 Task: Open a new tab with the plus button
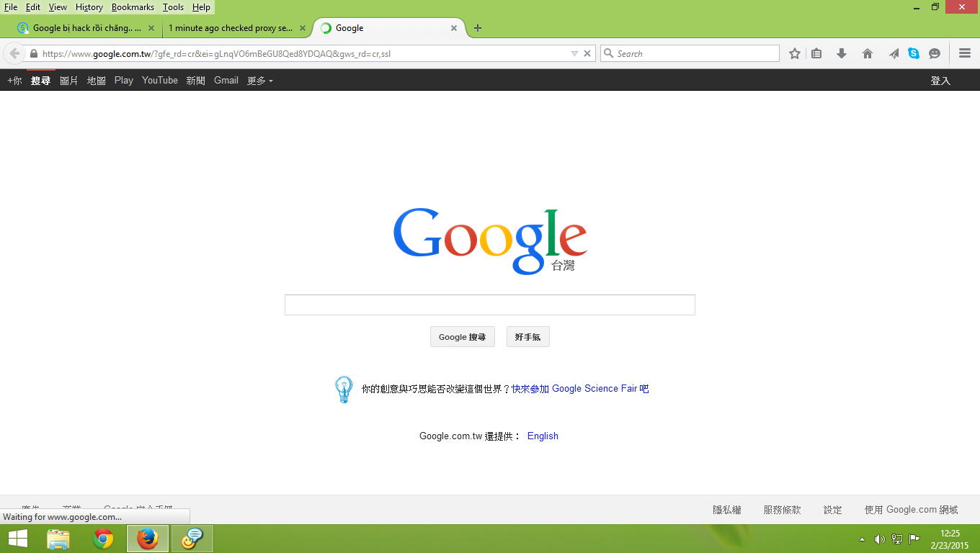(x=477, y=28)
